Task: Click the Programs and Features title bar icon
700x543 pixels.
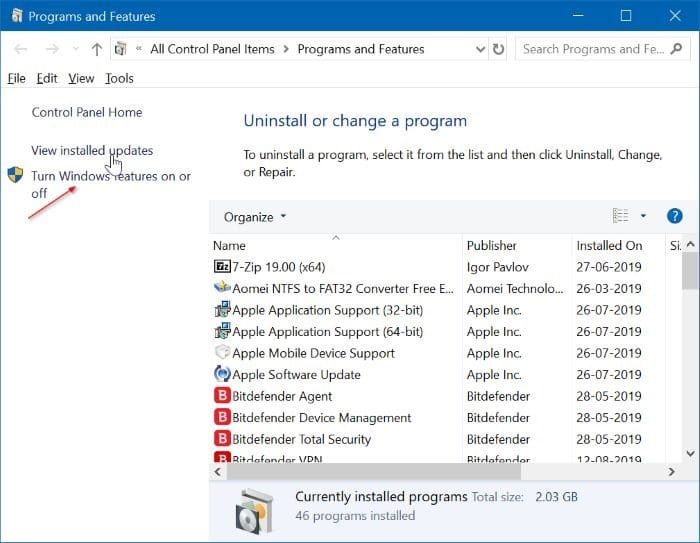Action: 17,16
